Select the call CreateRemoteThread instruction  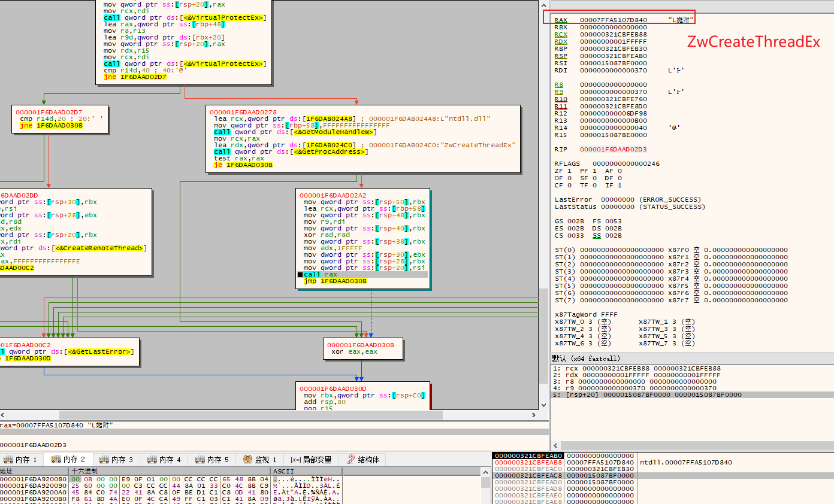tap(73, 248)
